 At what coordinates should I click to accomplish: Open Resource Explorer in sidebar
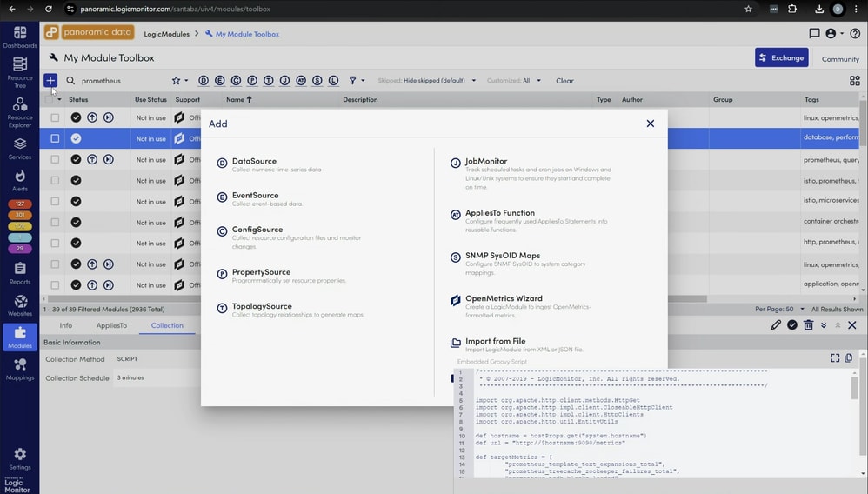20,112
